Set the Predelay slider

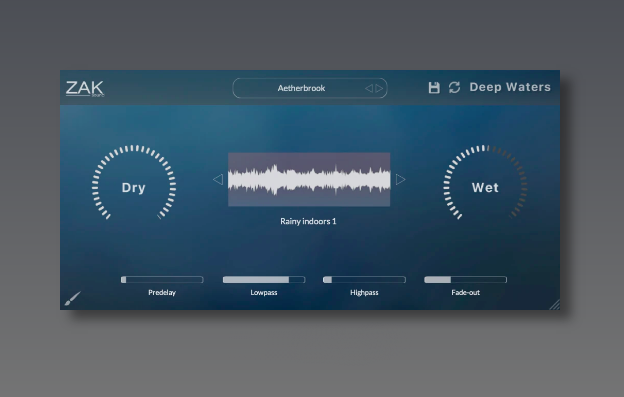pyautogui.click(x=162, y=280)
